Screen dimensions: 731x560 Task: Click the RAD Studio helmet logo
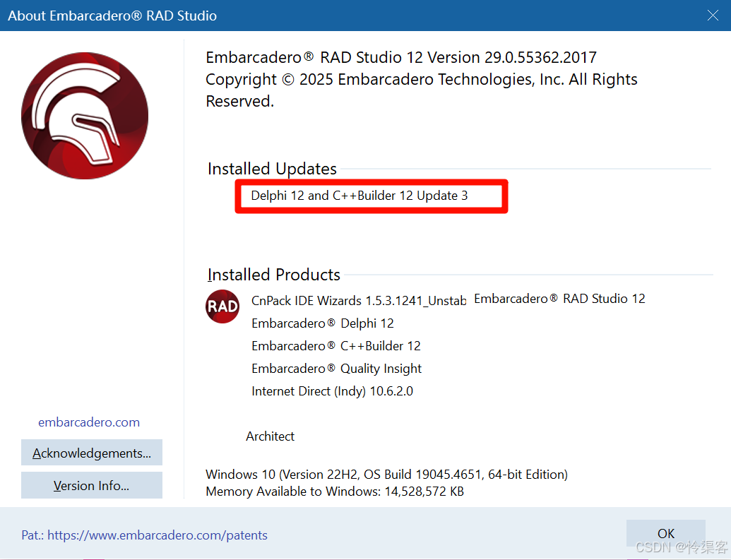pyautogui.click(x=85, y=116)
